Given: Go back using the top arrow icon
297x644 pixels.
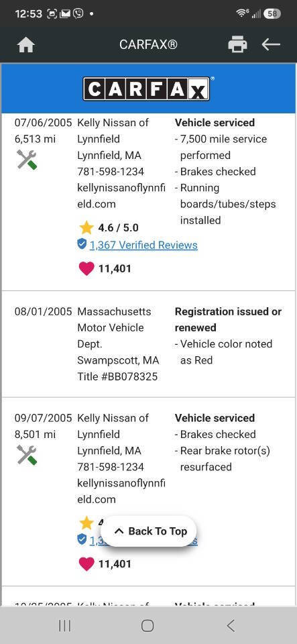Looking at the screenshot, I should pos(271,44).
